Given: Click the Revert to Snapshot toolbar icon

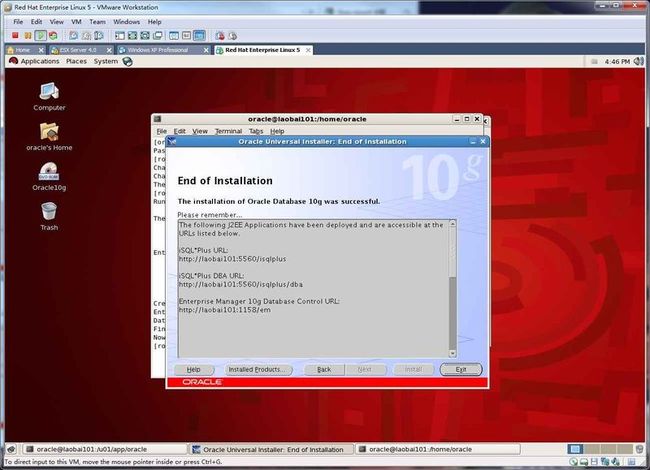Looking at the screenshot, I should (x=86, y=36).
